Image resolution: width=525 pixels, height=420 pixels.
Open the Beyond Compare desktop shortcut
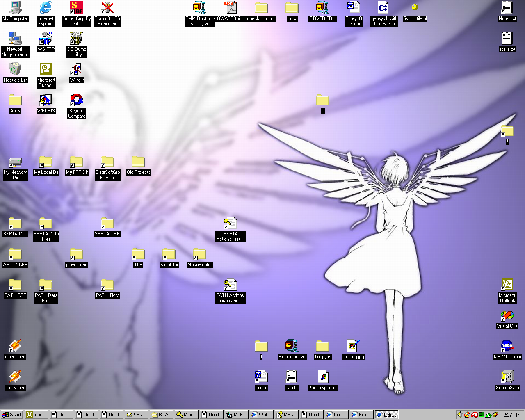pos(77,100)
